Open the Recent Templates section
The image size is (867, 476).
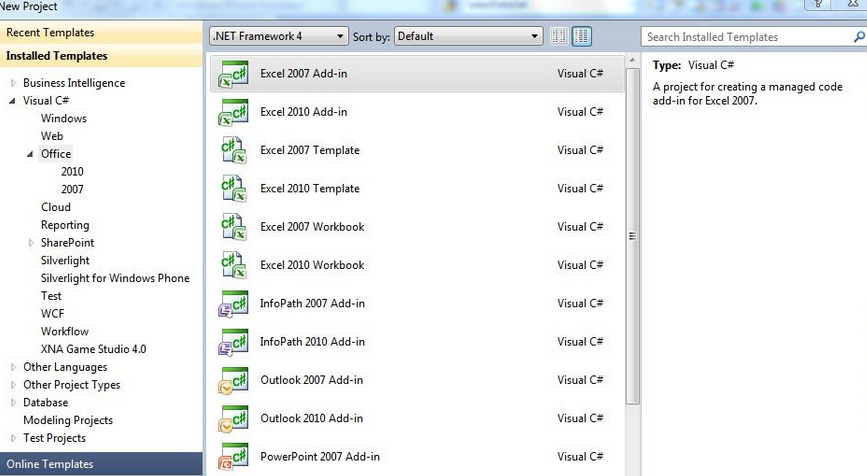coord(101,33)
